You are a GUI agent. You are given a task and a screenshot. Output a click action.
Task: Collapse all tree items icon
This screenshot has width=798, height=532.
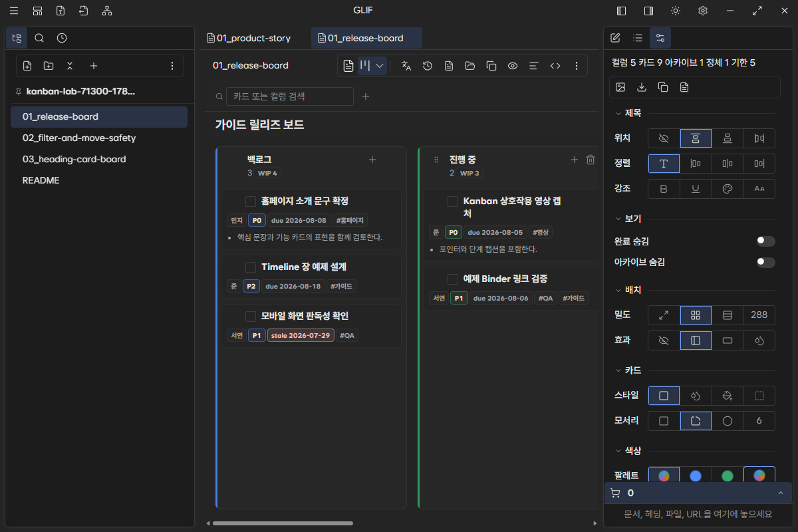[x=70, y=66]
